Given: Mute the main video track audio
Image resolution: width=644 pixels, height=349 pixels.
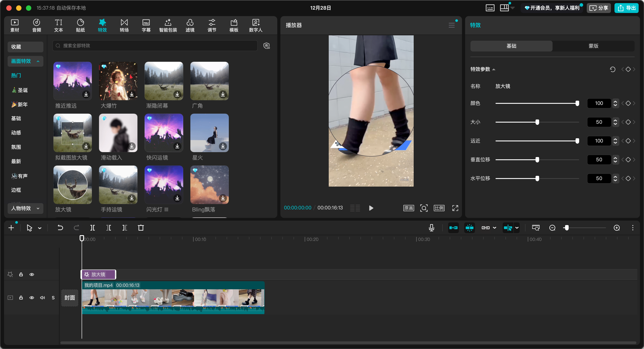Looking at the screenshot, I should tap(42, 298).
